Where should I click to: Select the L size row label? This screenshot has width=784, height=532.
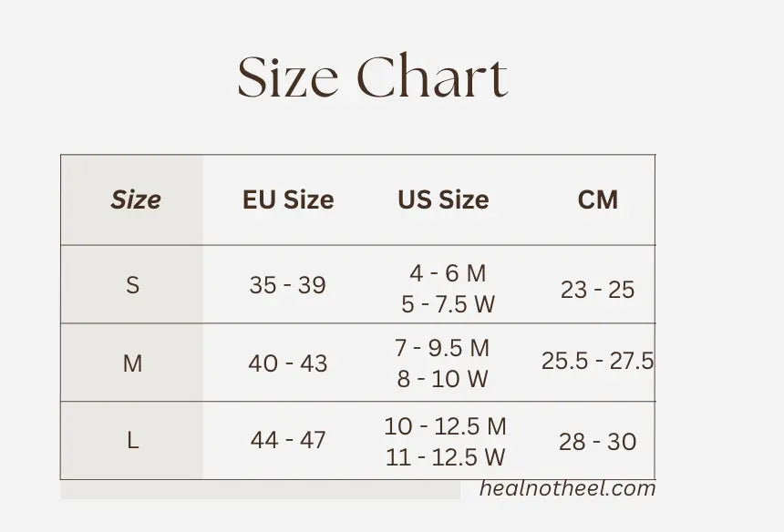pyautogui.click(x=133, y=441)
